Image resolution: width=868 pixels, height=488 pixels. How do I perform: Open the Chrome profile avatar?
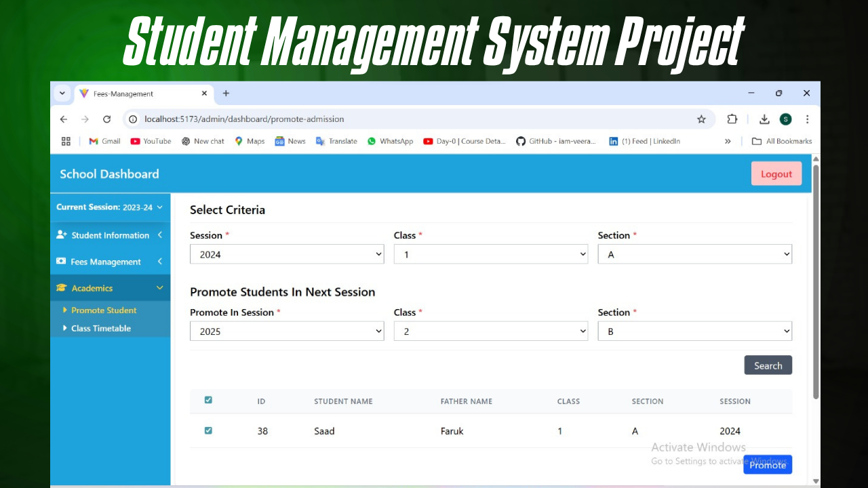[x=785, y=119]
